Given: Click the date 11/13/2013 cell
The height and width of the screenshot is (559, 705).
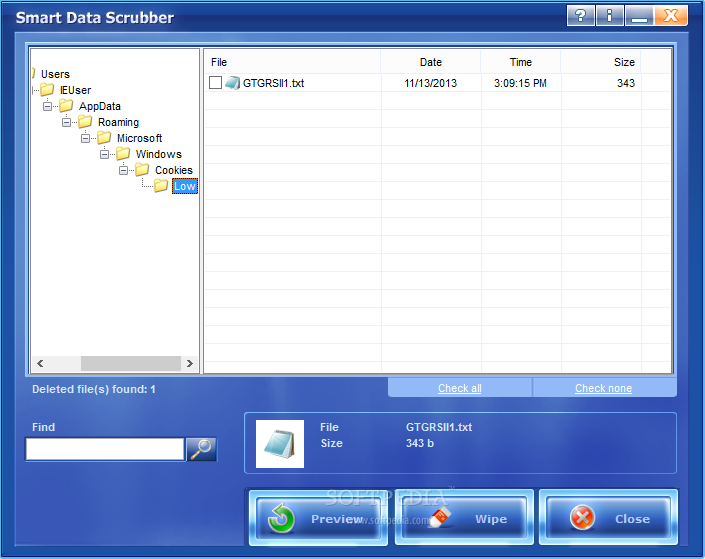Looking at the screenshot, I should pyautogui.click(x=430, y=83).
